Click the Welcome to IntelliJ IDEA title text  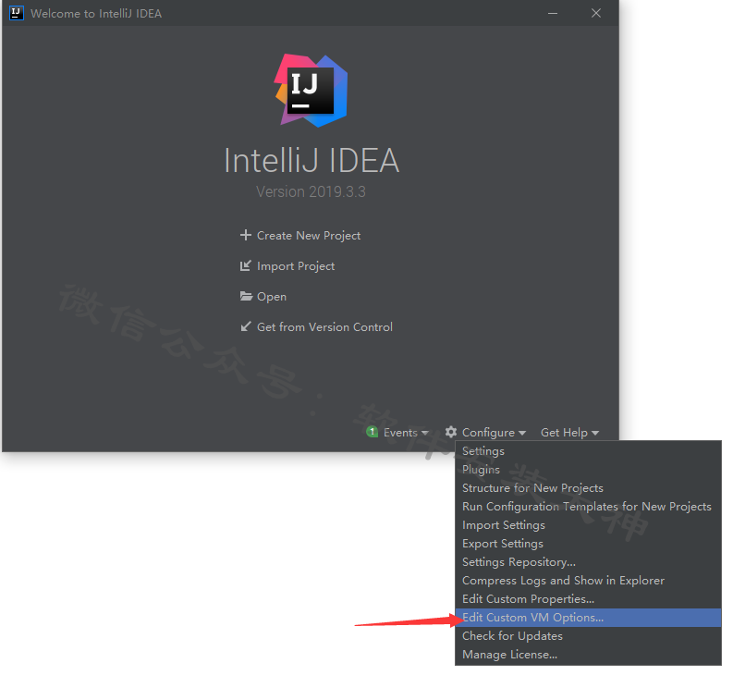(96, 14)
